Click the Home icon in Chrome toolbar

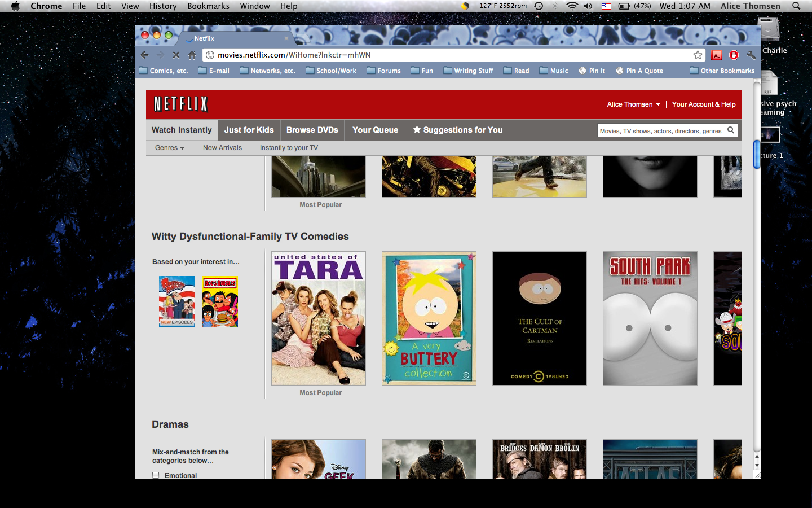[192, 55]
